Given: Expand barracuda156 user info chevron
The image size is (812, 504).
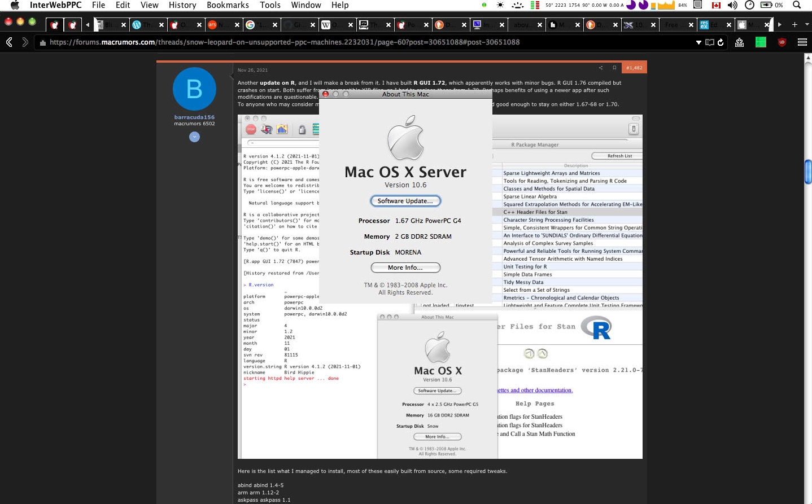Looking at the screenshot, I should pos(194,137).
